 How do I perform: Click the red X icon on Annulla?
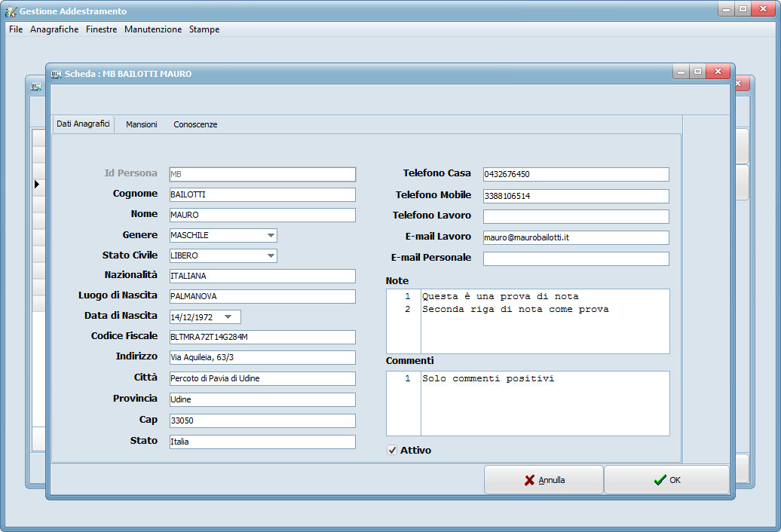tap(529, 480)
